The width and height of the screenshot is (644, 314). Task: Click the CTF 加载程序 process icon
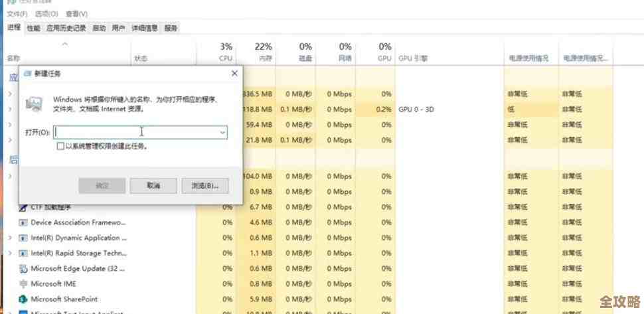(23, 208)
